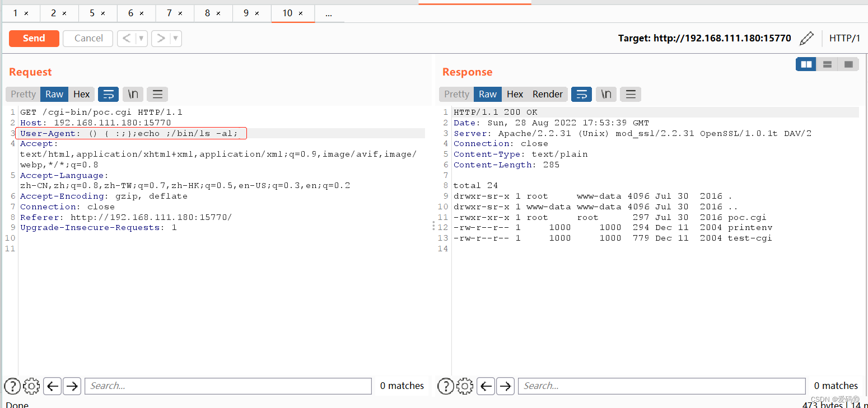
Task: Go to previous match in Response search
Action: click(x=486, y=386)
